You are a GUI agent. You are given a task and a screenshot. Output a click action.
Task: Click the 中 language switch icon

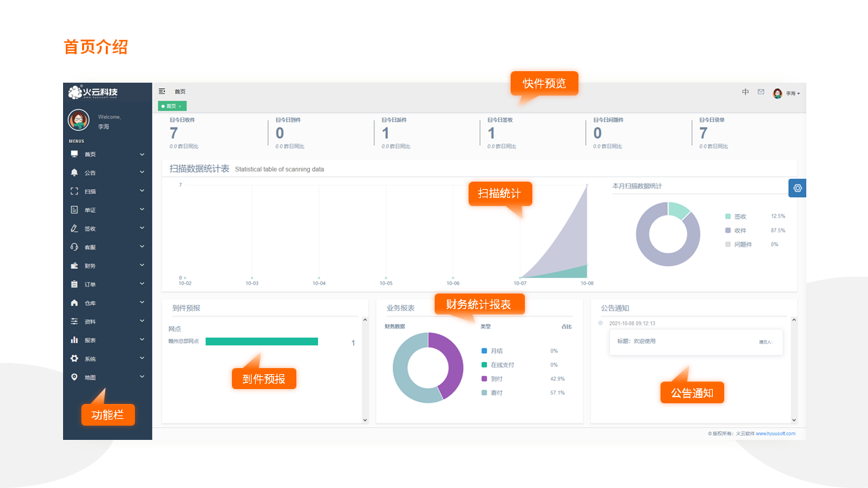click(745, 92)
